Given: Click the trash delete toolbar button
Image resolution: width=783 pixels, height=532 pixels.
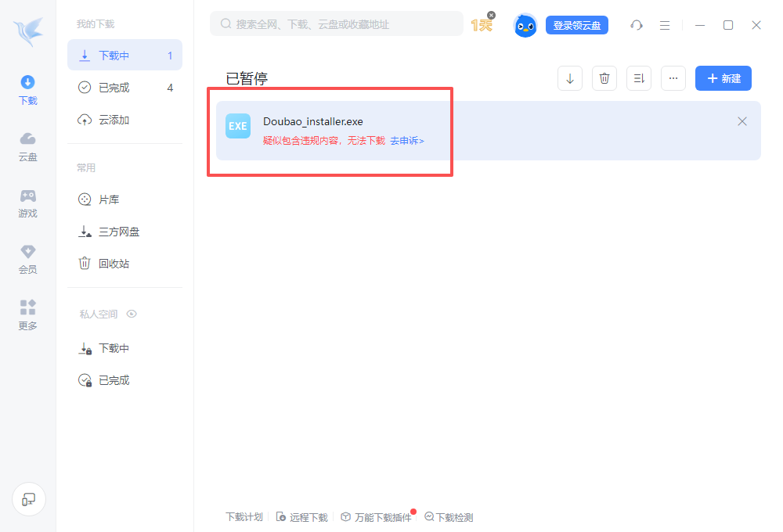Looking at the screenshot, I should 604,78.
